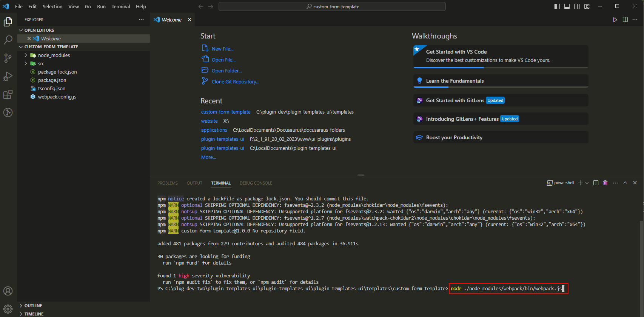Toggle primary side bar layout button
The width and height of the screenshot is (644, 317).
click(557, 6)
